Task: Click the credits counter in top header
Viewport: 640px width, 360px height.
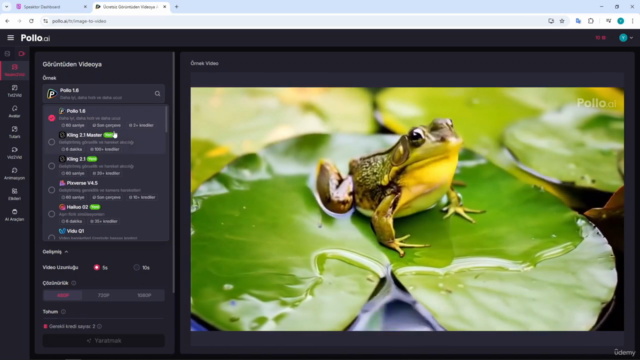Action: click(x=600, y=38)
